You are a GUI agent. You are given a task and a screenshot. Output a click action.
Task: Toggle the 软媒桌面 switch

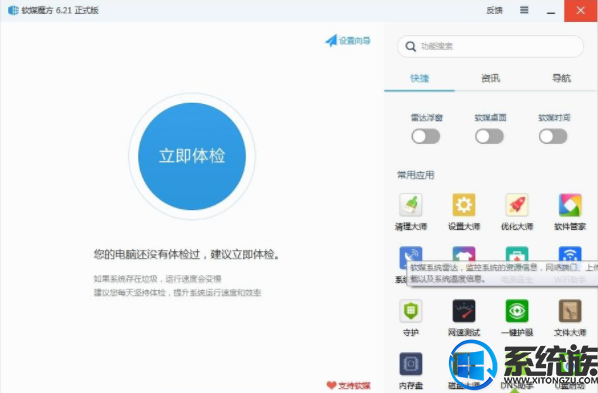click(489, 136)
